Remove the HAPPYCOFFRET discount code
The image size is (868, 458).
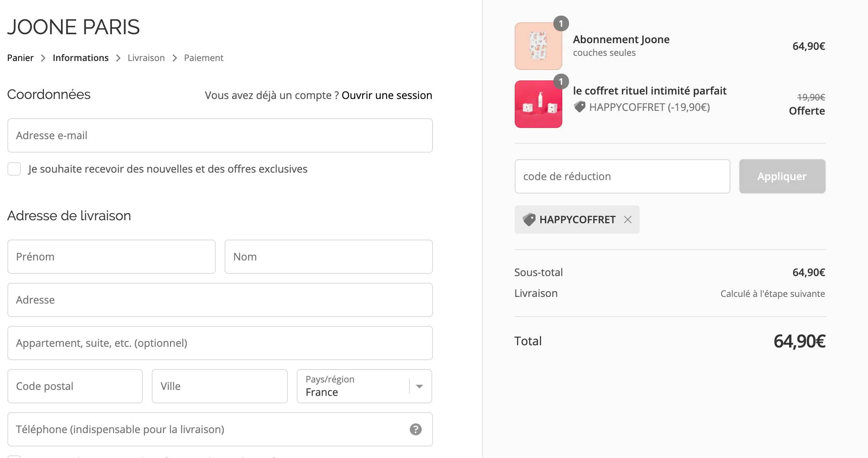[628, 220]
